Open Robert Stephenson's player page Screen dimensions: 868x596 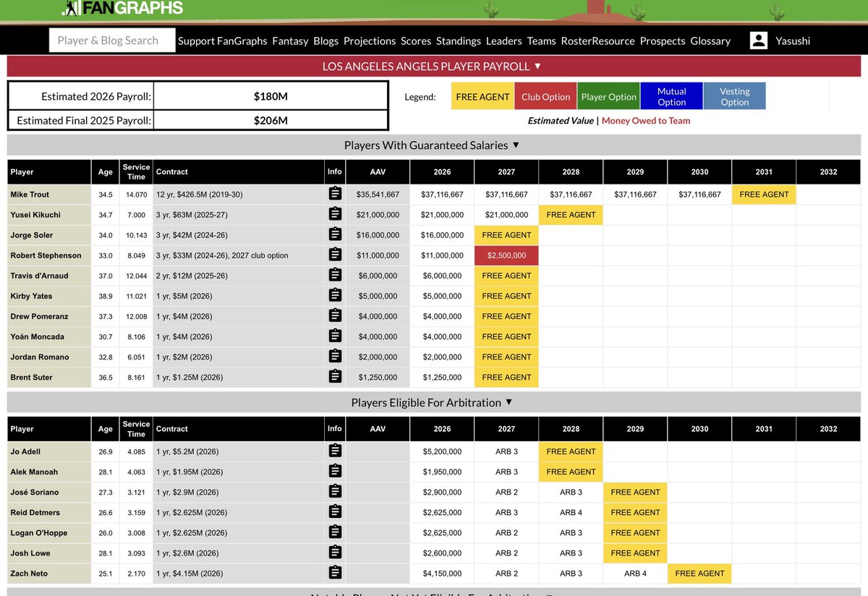(x=46, y=255)
